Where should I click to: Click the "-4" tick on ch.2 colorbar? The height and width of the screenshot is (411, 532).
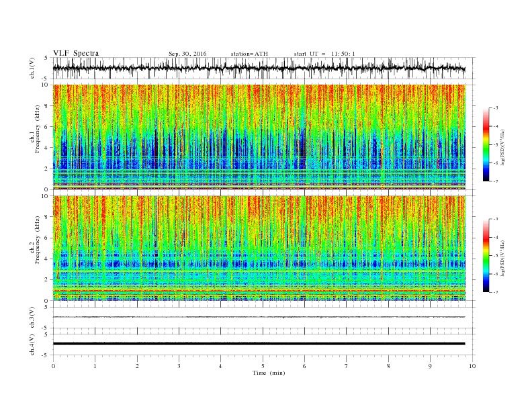(496, 237)
